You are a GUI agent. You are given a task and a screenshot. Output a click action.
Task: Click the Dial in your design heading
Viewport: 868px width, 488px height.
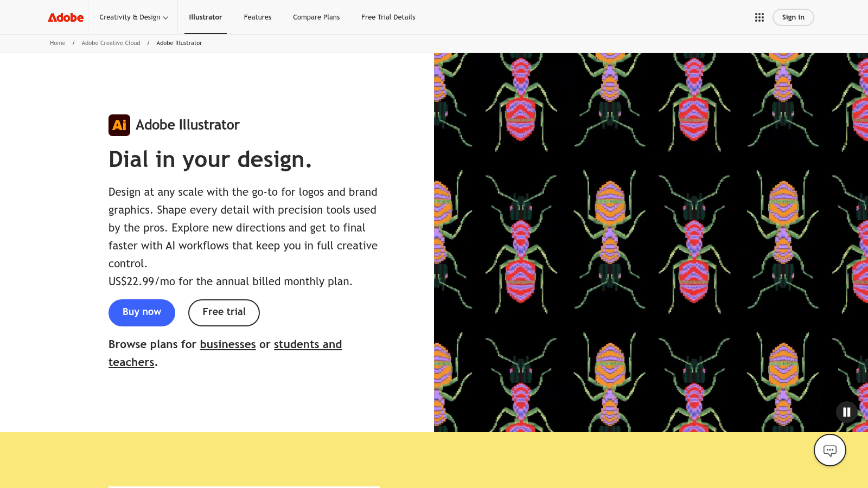tap(210, 159)
